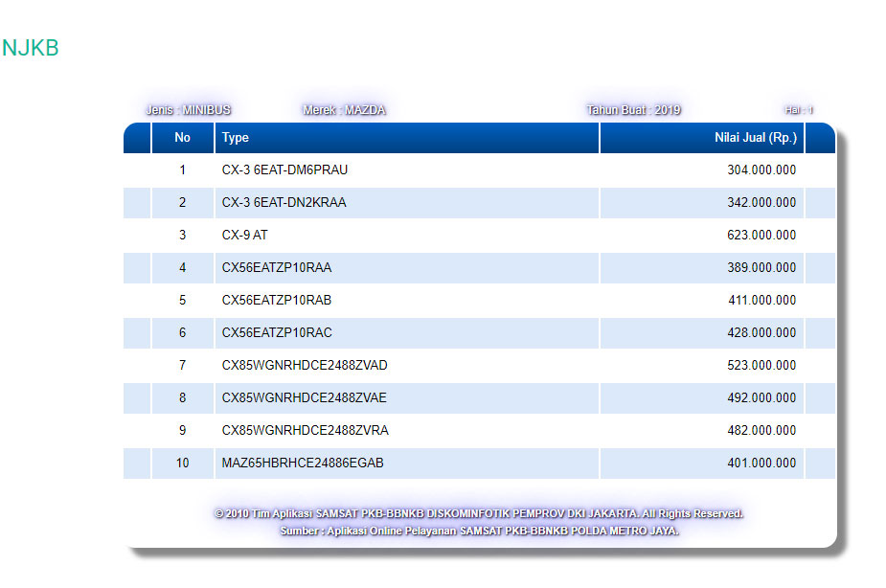
Task: Click the value 304.000.000
Action: 761,170
